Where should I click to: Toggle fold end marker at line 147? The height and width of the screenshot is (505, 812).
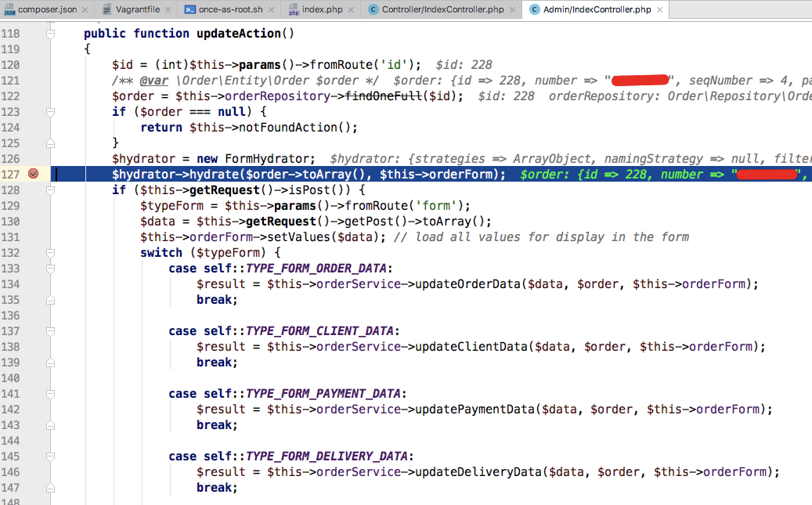[50, 488]
